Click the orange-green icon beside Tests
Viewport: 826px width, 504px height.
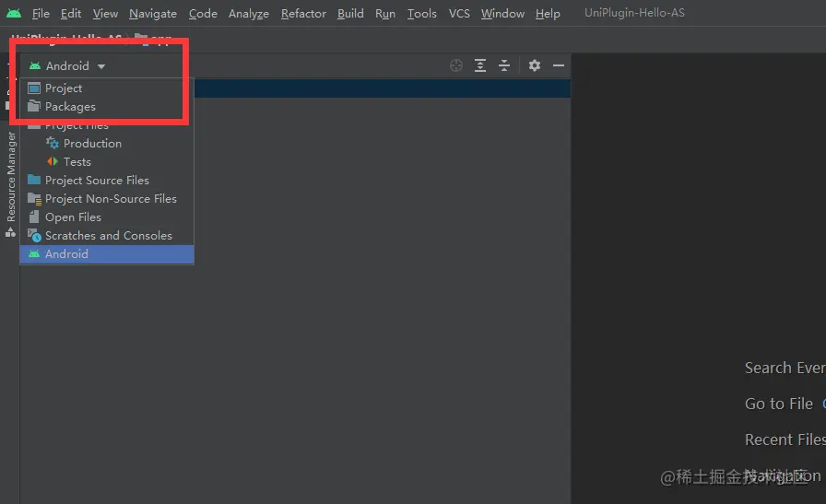click(53, 161)
